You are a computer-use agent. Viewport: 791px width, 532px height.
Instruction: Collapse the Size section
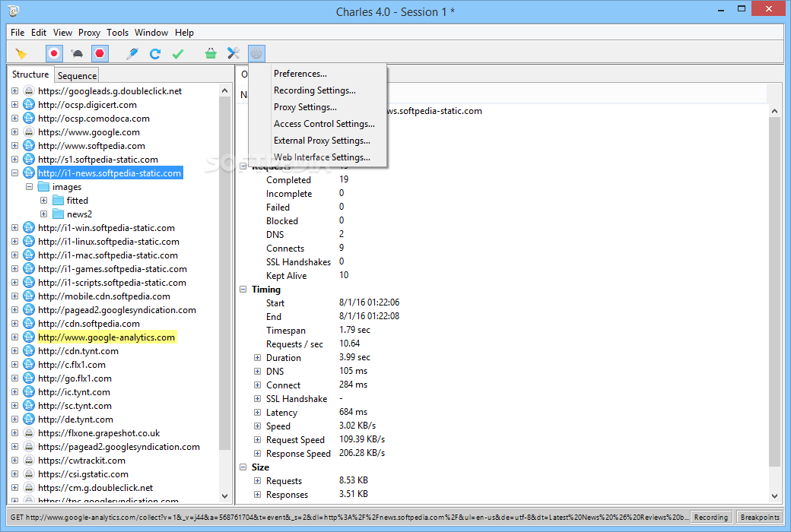[243, 467]
